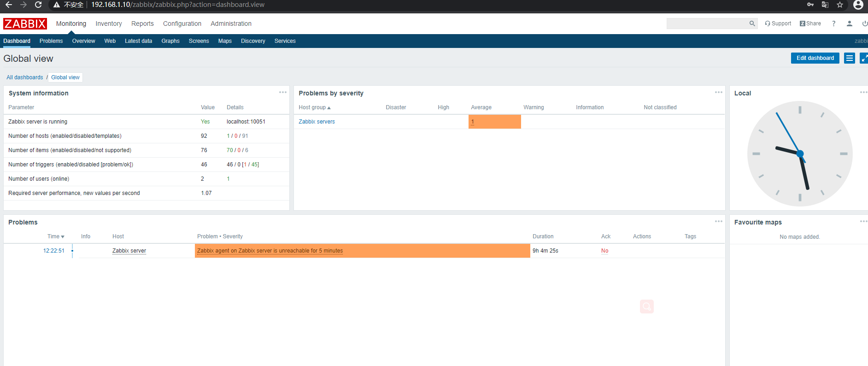
Task: Open the Configuration menu
Action: pos(182,24)
